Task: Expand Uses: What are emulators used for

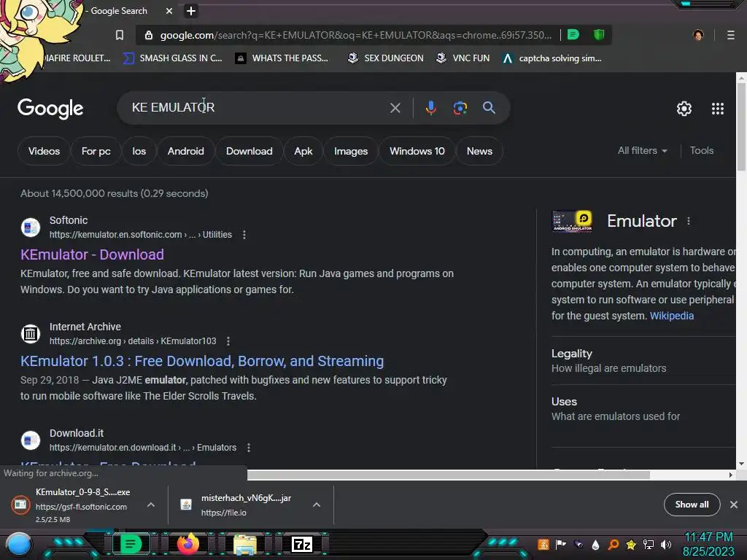Action: 643,408
